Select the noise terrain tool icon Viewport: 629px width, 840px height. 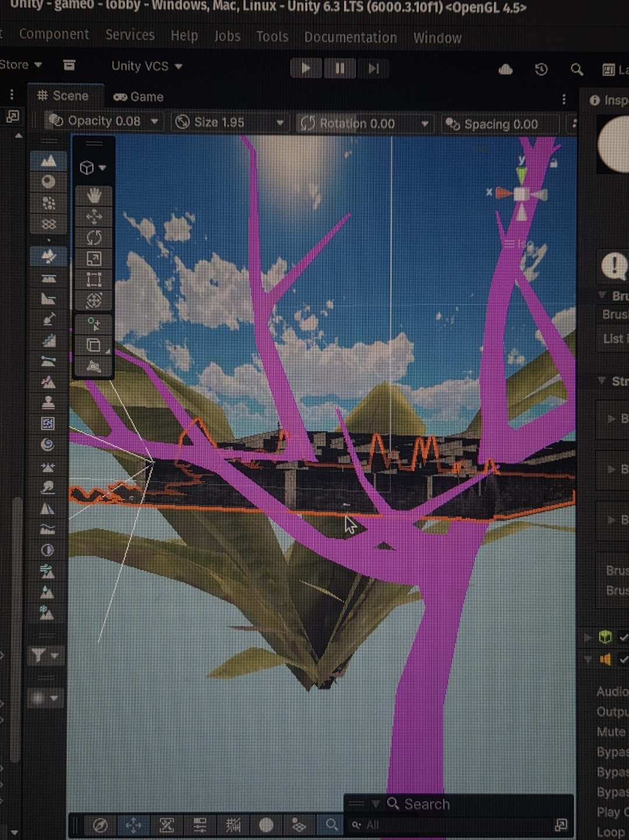(48, 423)
